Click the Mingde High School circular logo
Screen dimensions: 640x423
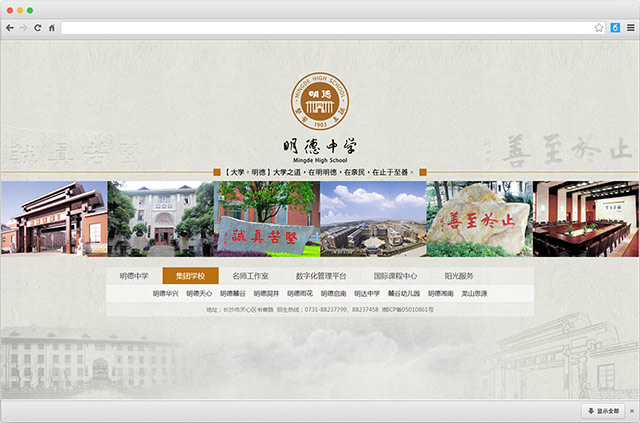click(320, 102)
